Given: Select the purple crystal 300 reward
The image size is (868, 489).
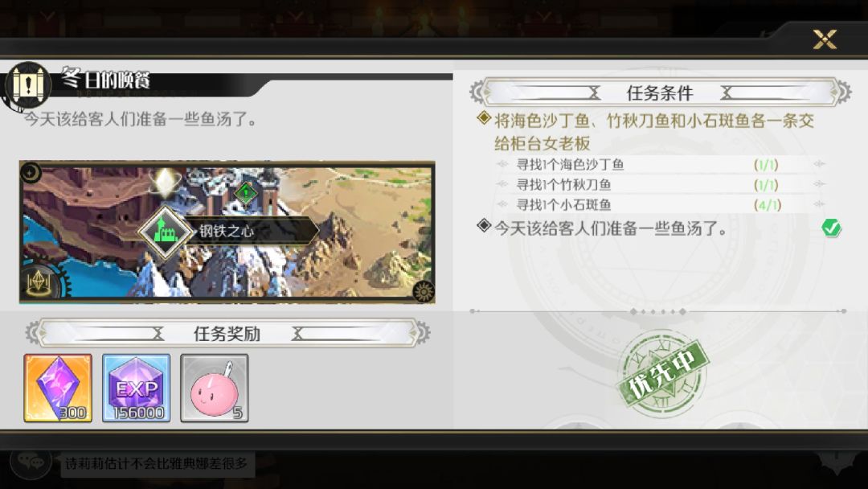Looking at the screenshot, I should coord(58,388).
